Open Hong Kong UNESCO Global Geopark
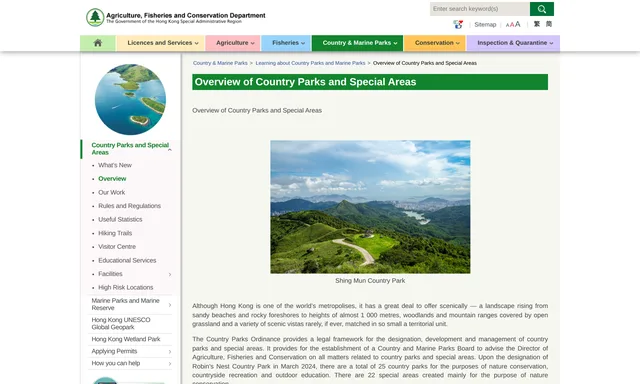 click(x=121, y=324)
